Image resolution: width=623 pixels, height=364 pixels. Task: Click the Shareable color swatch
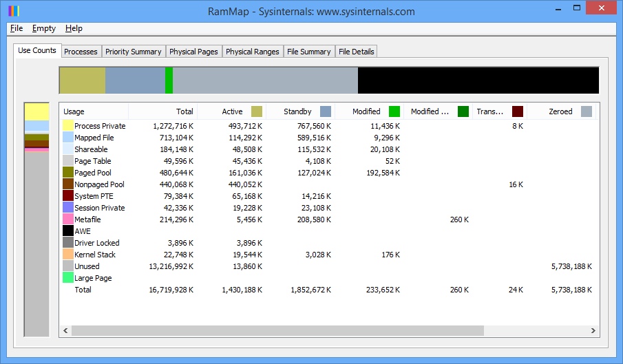click(x=68, y=149)
